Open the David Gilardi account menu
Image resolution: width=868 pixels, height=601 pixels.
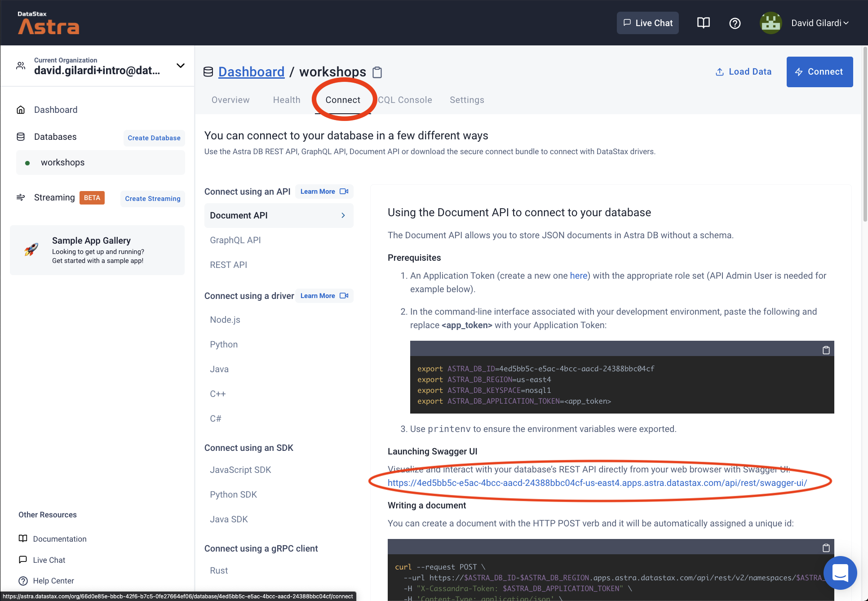point(819,23)
